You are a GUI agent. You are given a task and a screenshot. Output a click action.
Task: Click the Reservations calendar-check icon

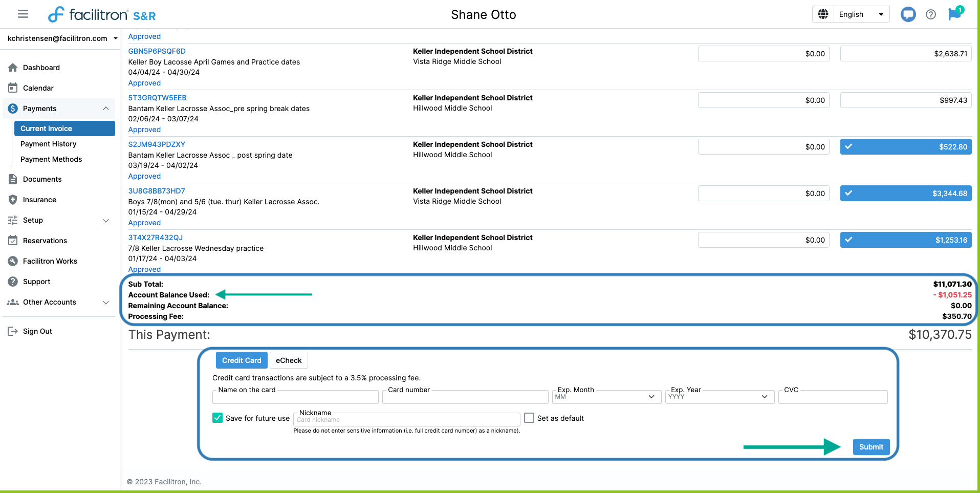tap(13, 241)
